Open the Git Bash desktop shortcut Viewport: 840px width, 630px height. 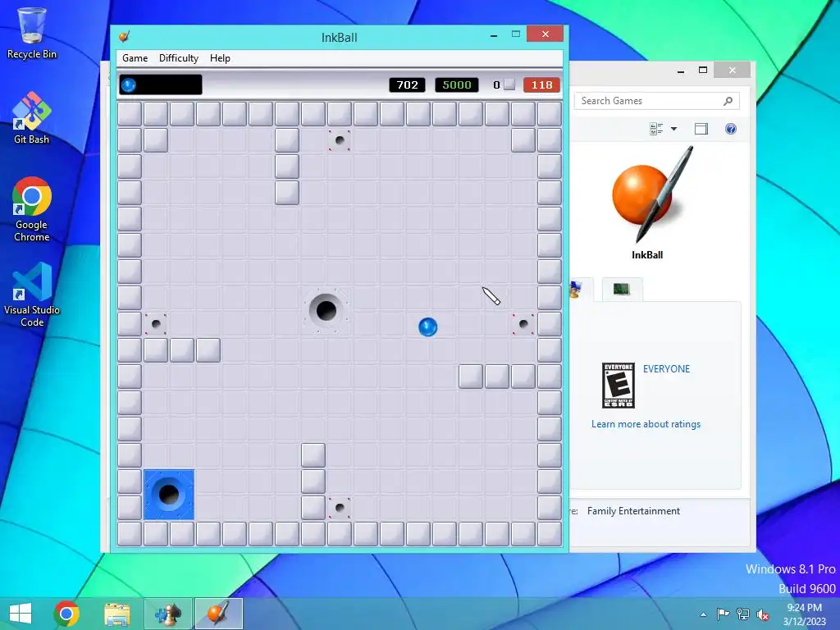pyautogui.click(x=32, y=118)
